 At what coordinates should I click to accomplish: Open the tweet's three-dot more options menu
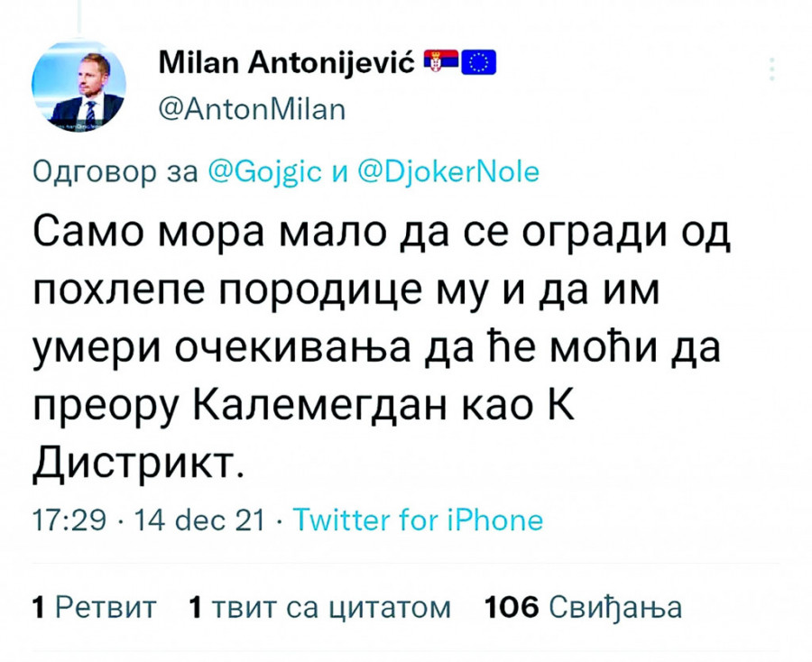point(771,69)
